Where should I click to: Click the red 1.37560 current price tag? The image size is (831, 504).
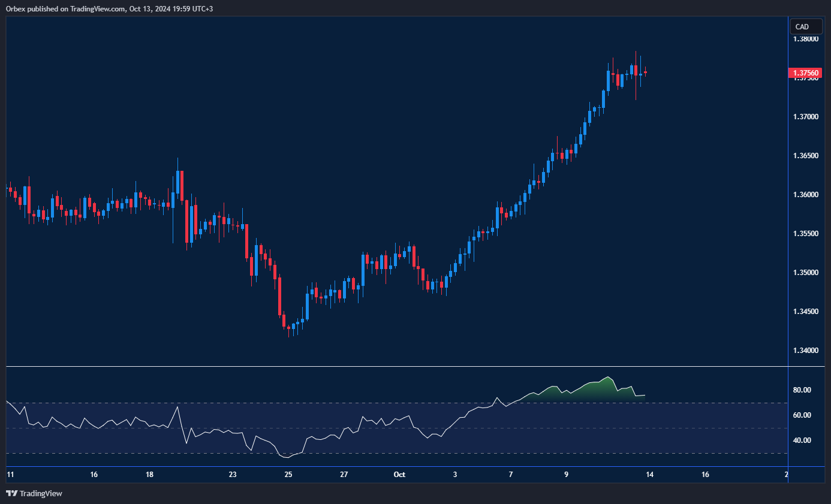[x=805, y=73]
